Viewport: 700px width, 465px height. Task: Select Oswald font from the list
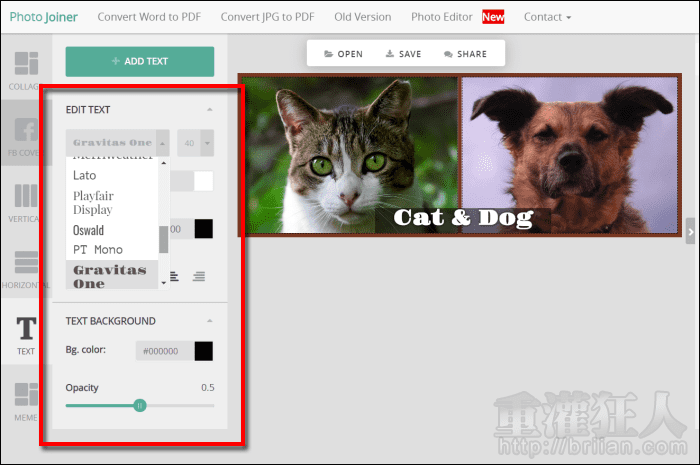[x=89, y=230]
